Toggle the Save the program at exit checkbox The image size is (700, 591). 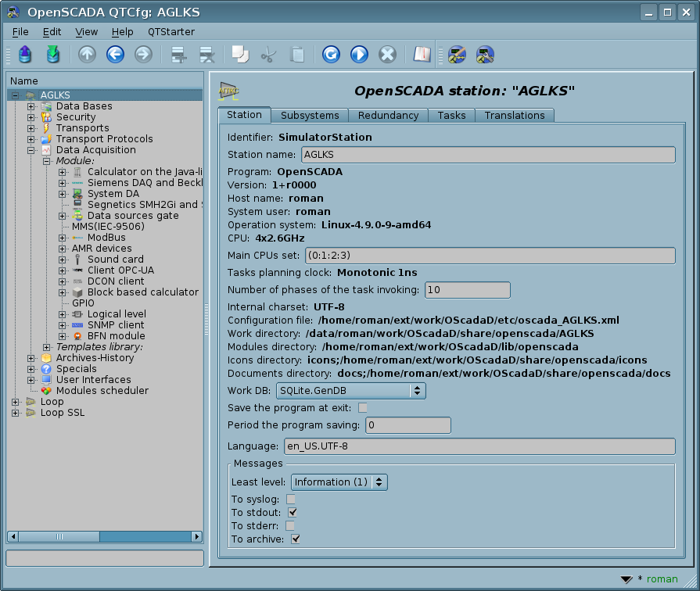tap(362, 407)
